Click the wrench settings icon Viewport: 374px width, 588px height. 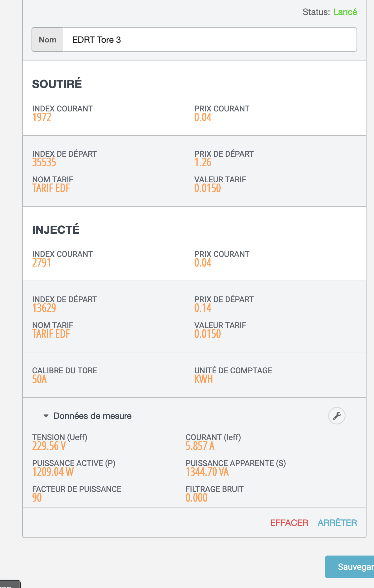point(337,416)
